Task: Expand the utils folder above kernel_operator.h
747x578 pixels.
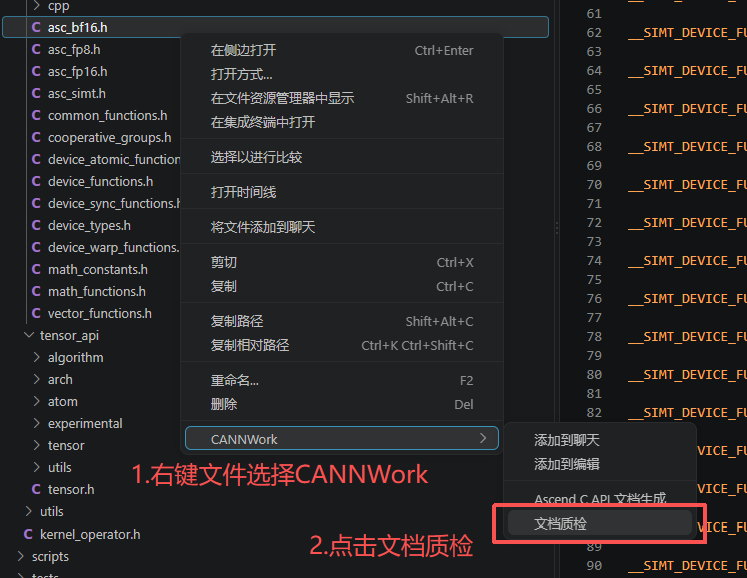Action: pos(29,511)
